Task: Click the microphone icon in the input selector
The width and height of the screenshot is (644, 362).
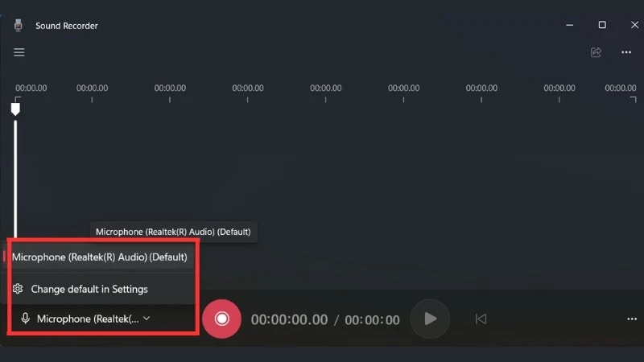Action: tap(26, 319)
